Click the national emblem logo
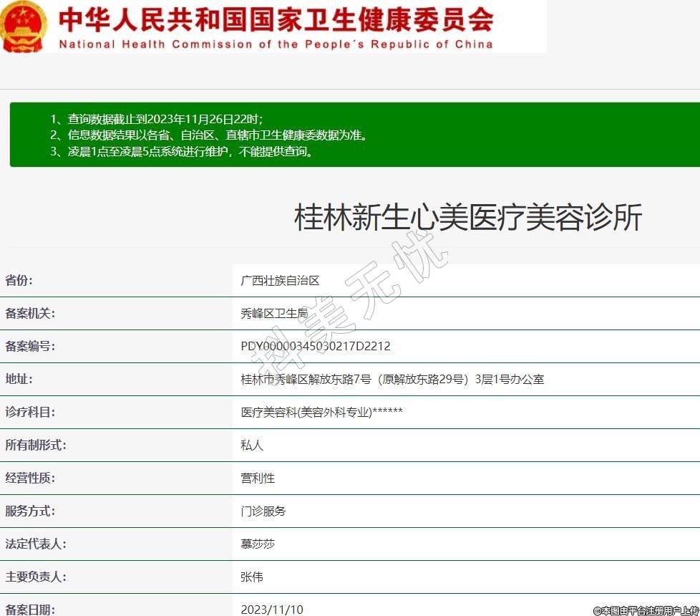 (x=24, y=27)
